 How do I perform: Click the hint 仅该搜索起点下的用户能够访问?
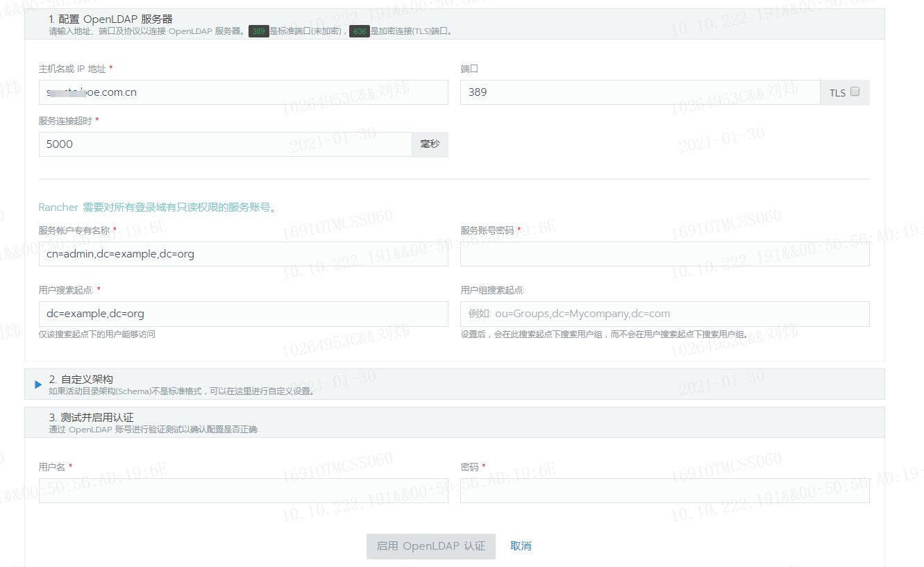click(97, 334)
